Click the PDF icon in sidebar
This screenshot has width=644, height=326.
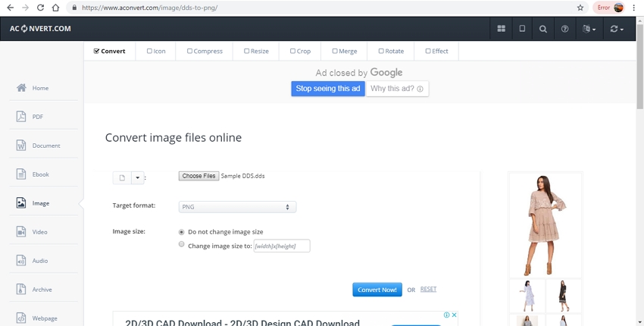pyautogui.click(x=22, y=117)
